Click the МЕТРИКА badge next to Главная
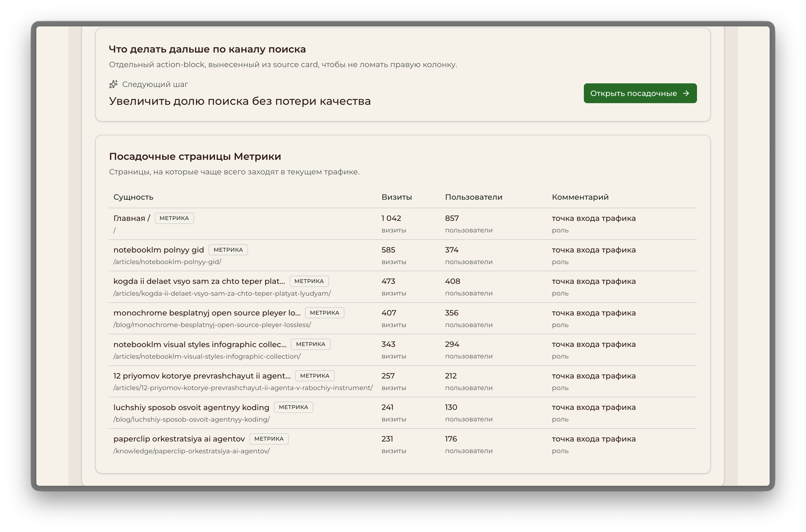806x532 pixels. coord(174,218)
